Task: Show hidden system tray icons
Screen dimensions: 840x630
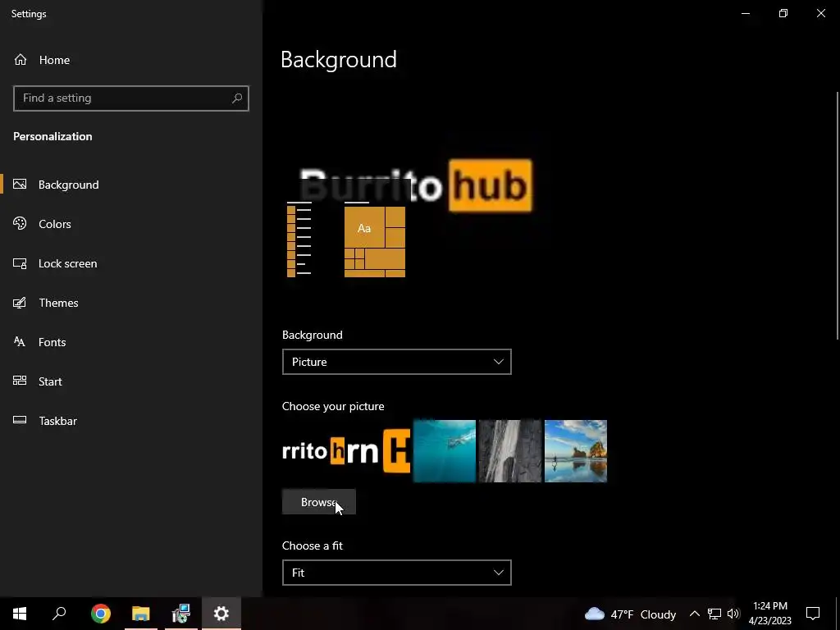Action: click(694, 614)
